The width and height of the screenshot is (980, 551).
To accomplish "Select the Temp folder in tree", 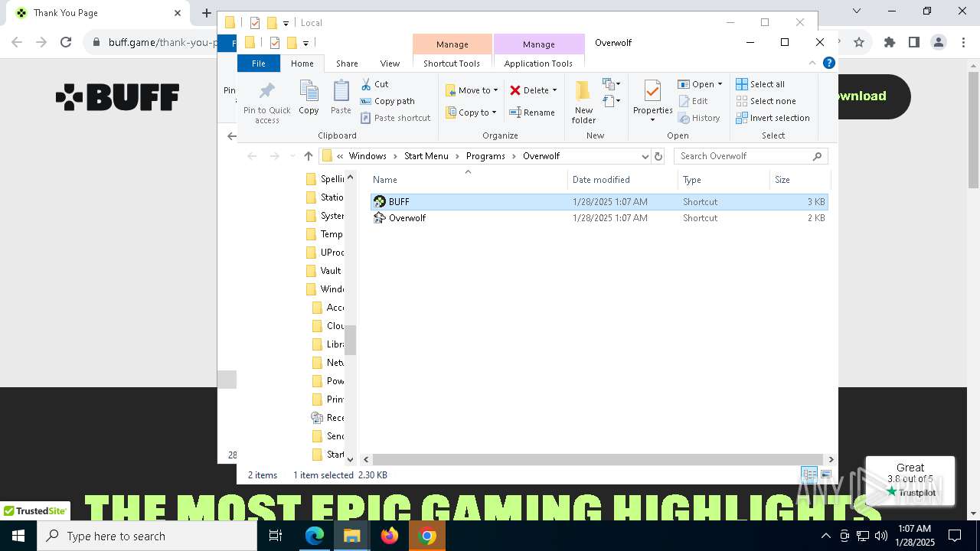I will click(325, 234).
